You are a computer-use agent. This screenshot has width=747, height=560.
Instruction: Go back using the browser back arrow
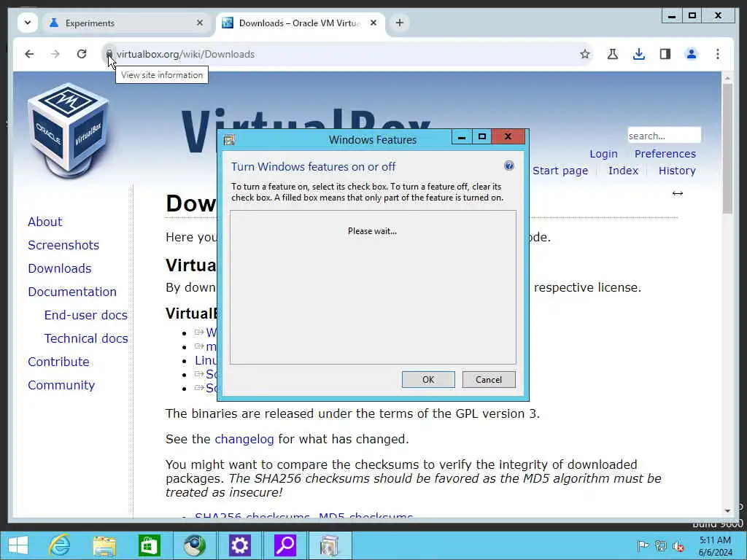coord(29,54)
